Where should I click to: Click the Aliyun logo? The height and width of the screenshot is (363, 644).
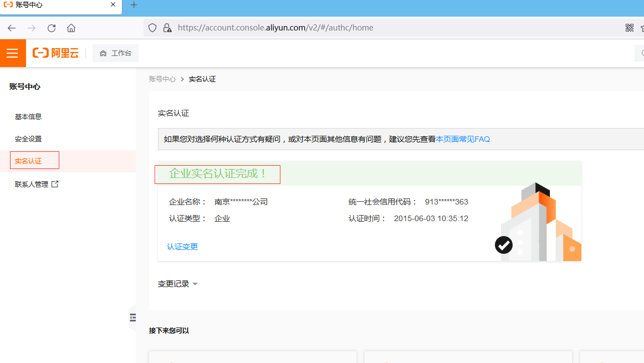pyautogui.click(x=55, y=53)
